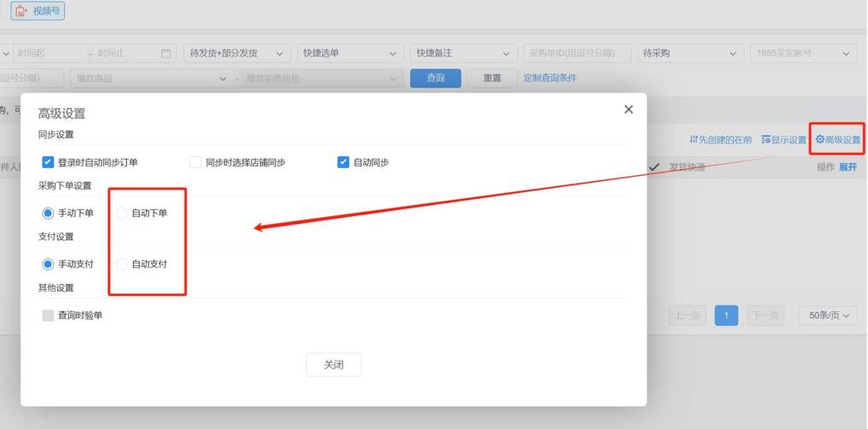Click the 关闭 button in dialog
The width and height of the screenshot is (868, 429).
point(334,365)
